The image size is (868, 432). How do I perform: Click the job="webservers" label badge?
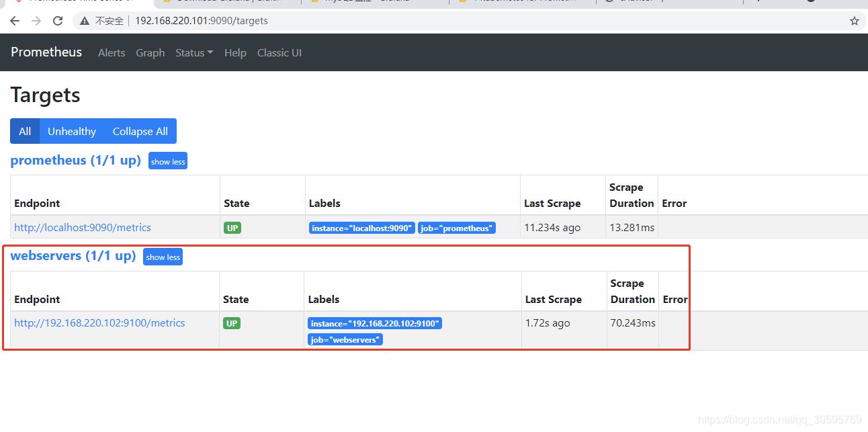tap(345, 340)
